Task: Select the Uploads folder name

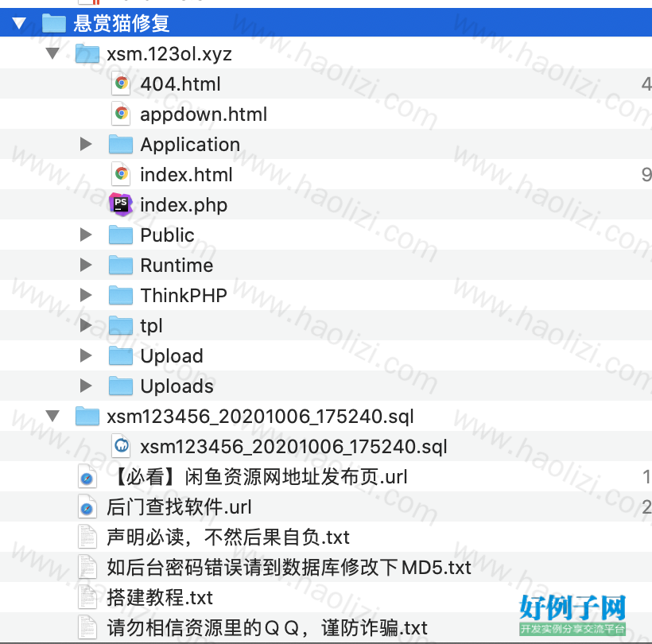Action: (x=177, y=386)
